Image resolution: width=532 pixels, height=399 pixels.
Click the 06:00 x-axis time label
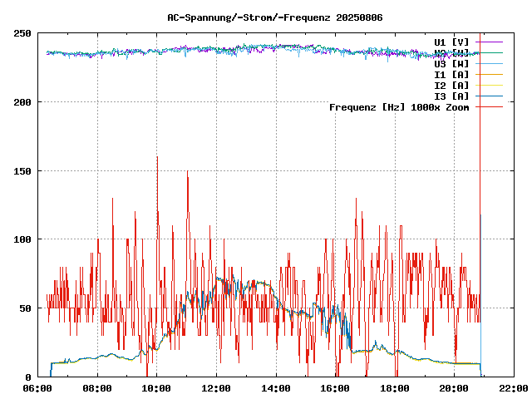pyautogui.click(x=38, y=388)
